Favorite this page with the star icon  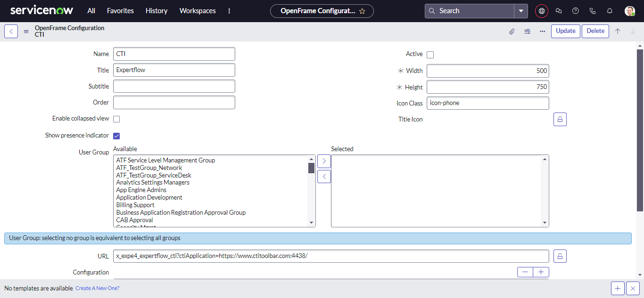(362, 11)
